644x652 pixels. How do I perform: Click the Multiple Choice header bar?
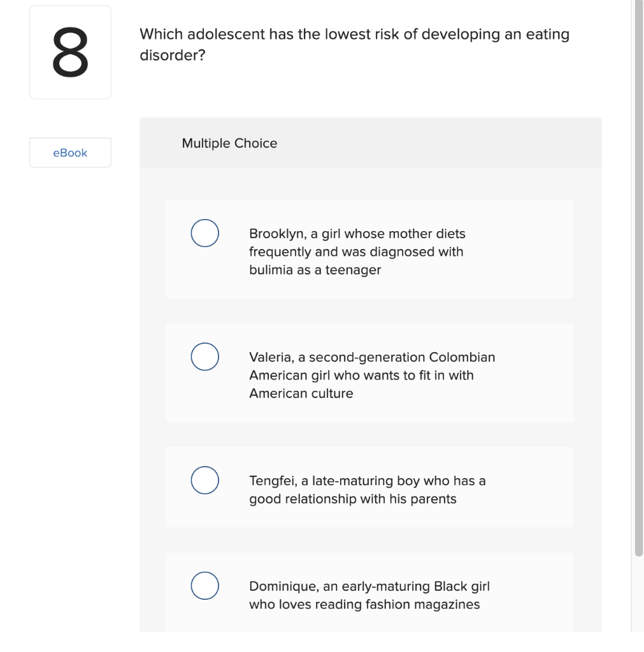tap(370, 143)
